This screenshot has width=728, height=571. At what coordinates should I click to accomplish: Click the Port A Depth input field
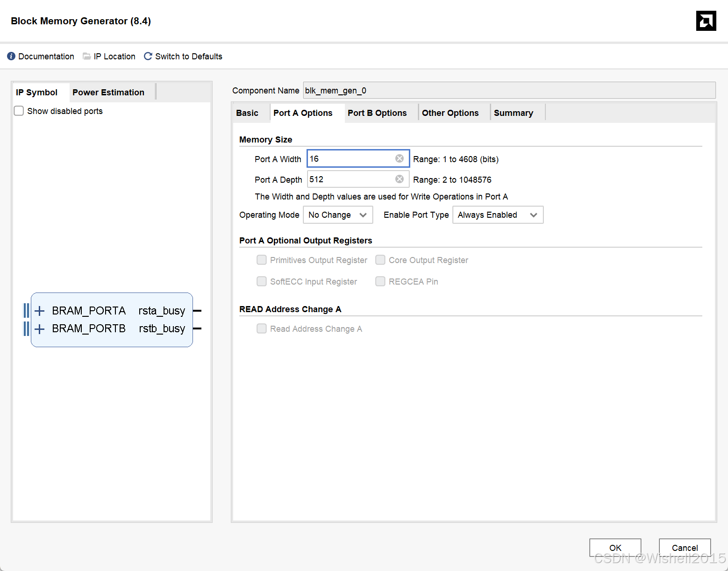tap(358, 179)
